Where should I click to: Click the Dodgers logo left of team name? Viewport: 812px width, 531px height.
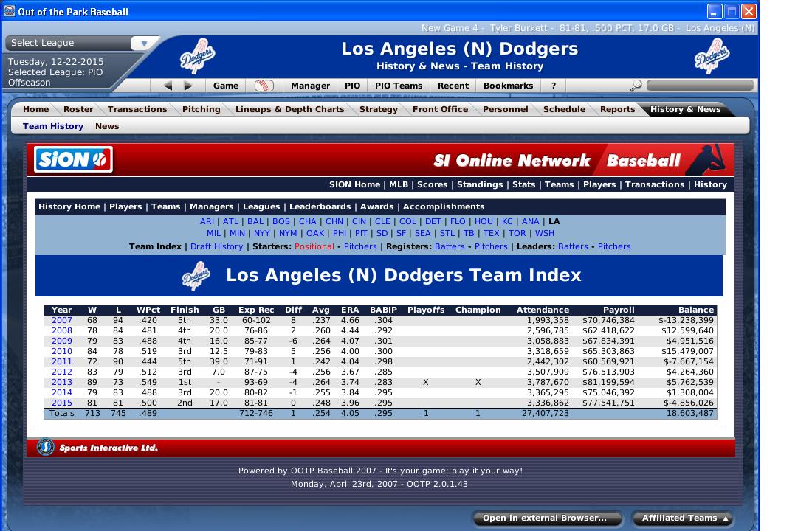(197, 56)
